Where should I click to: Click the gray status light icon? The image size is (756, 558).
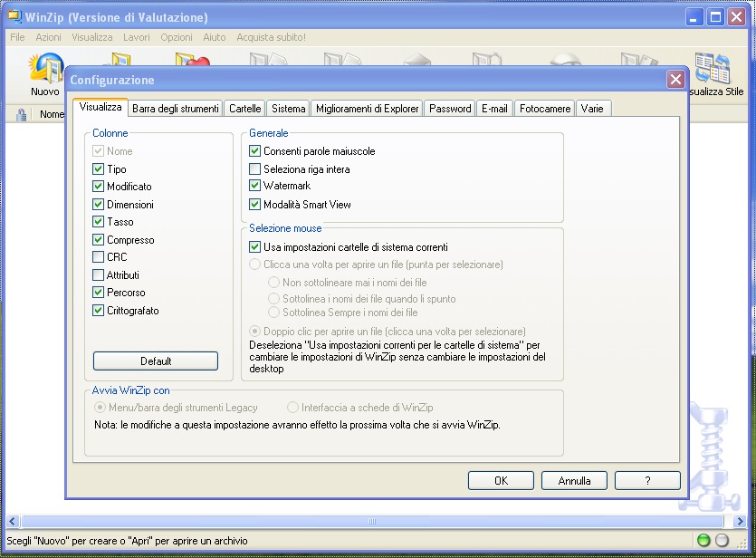coord(722,541)
